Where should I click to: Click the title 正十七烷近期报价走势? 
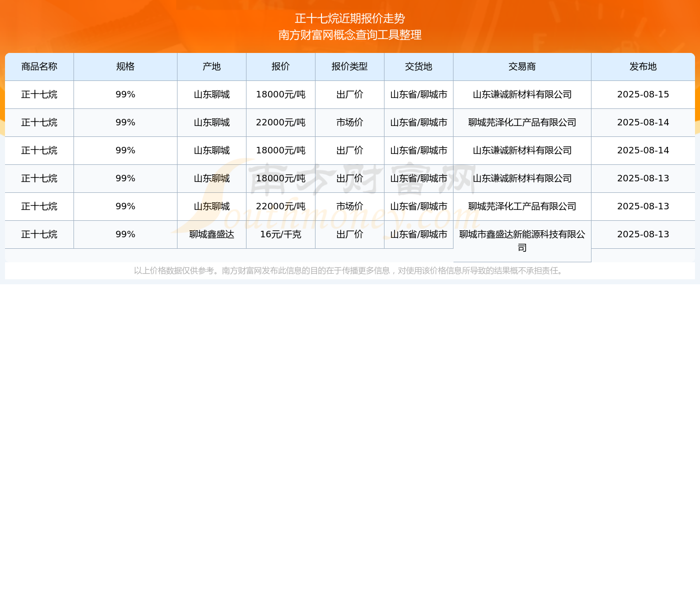point(350,18)
